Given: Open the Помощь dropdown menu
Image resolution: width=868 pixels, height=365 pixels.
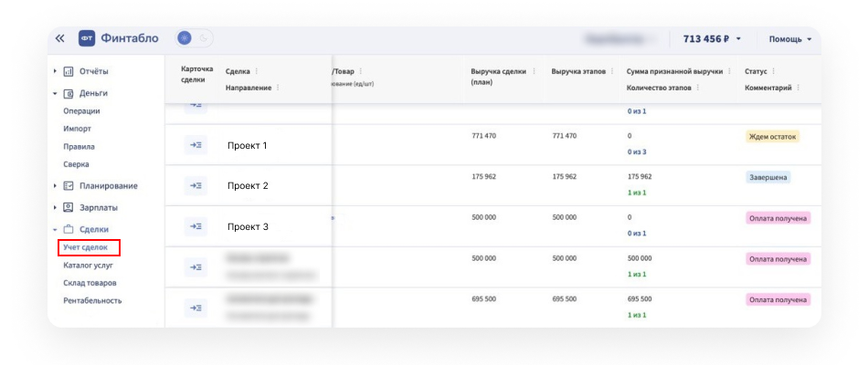Looking at the screenshot, I should [x=789, y=39].
